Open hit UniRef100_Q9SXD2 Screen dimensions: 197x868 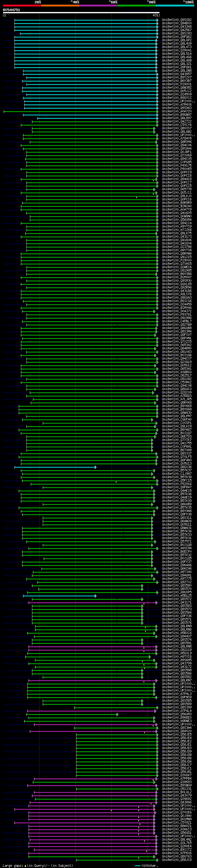click(x=177, y=20)
